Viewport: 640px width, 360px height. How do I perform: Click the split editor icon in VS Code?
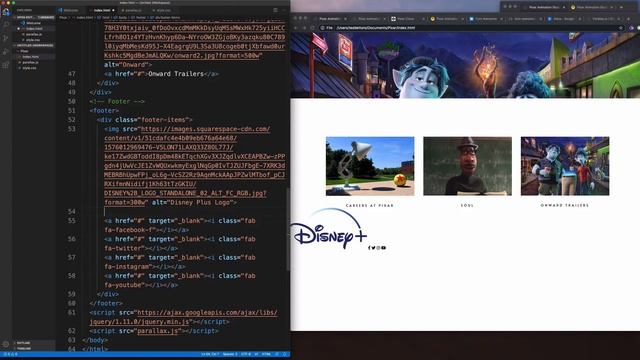coord(276,10)
